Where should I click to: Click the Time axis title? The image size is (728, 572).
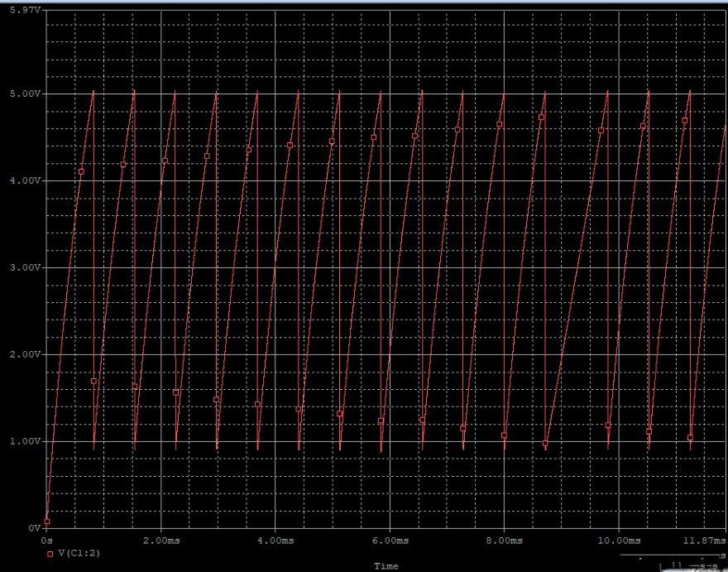(386, 566)
